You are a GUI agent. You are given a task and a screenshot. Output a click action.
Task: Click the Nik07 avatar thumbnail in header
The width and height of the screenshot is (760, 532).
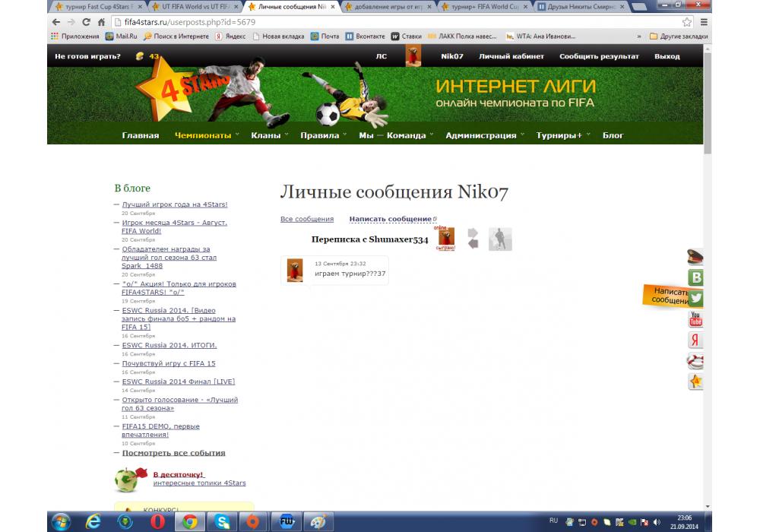tap(413, 56)
